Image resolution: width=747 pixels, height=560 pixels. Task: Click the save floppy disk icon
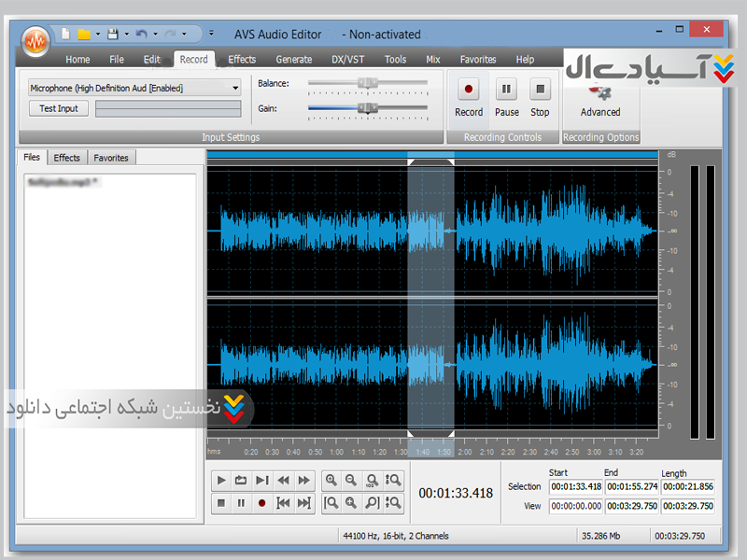pos(112,35)
